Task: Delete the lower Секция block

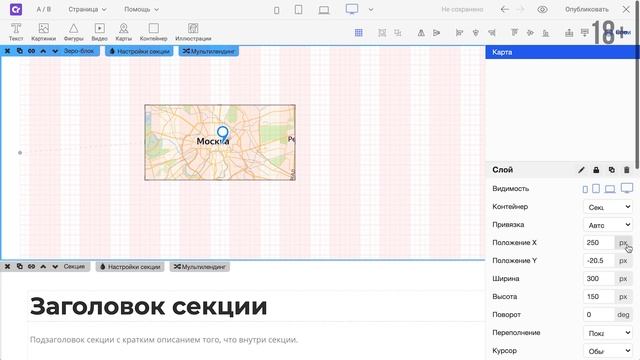Action: point(7,267)
